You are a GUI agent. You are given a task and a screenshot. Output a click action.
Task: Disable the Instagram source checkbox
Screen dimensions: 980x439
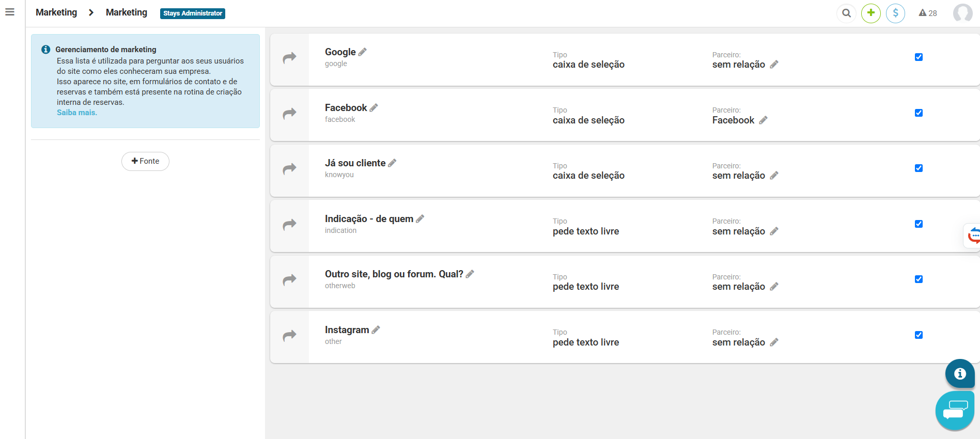tap(919, 335)
